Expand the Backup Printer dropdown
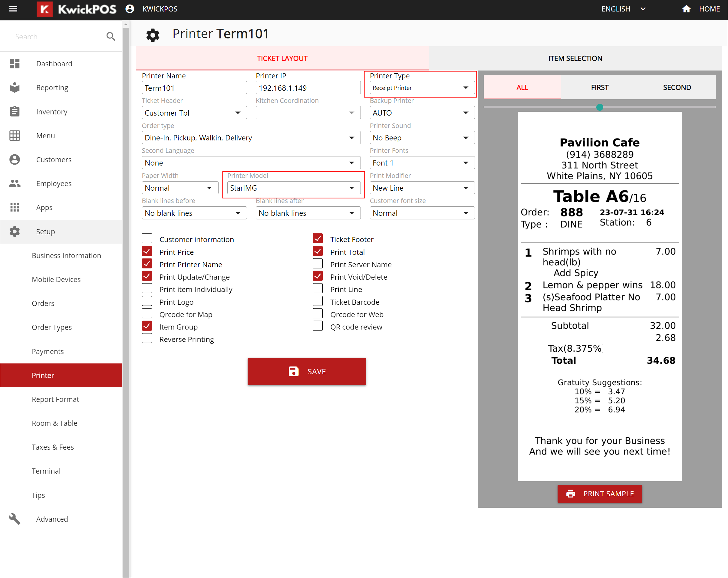The image size is (728, 578). coord(422,113)
